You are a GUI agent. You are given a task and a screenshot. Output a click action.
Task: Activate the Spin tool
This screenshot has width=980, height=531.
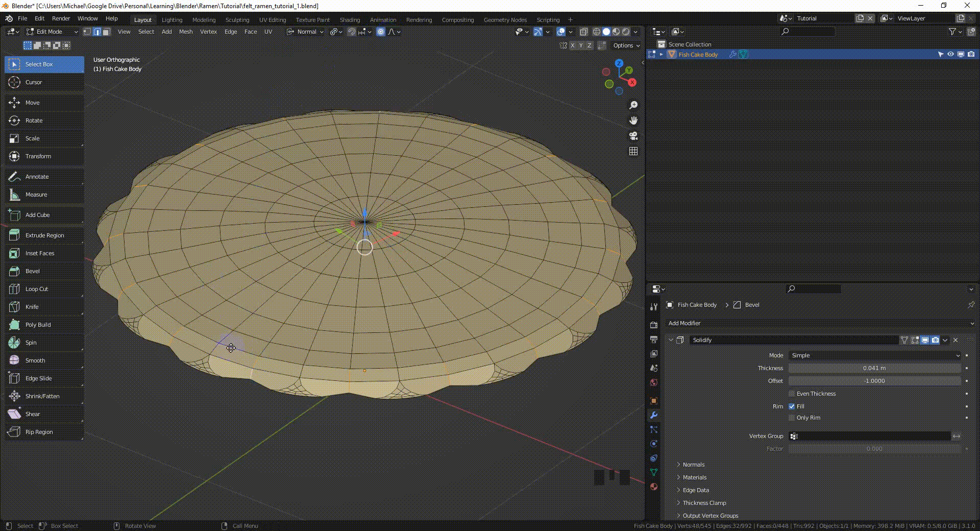pos(31,343)
